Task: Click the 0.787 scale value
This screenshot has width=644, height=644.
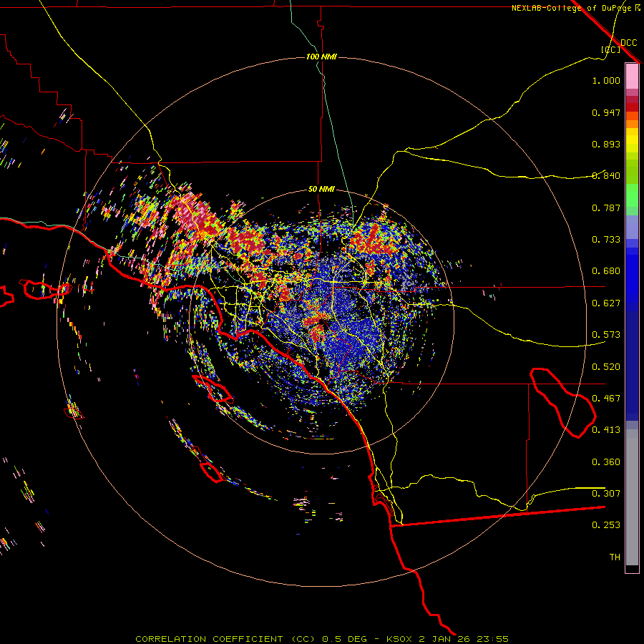Action: [606, 208]
